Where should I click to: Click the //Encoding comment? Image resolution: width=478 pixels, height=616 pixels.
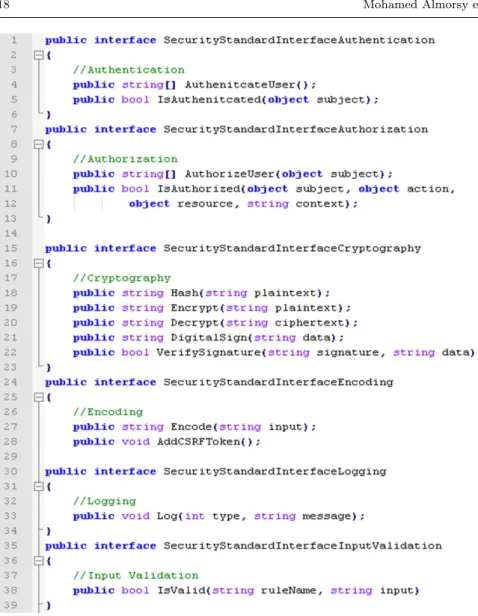coord(108,412)
